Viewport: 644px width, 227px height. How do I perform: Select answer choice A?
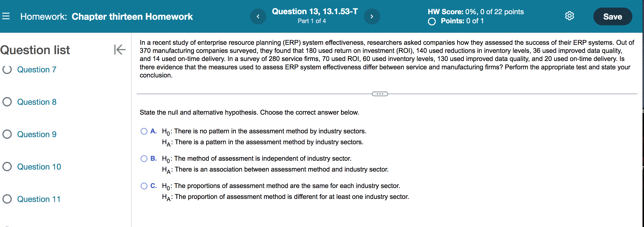tap(144, 131)
